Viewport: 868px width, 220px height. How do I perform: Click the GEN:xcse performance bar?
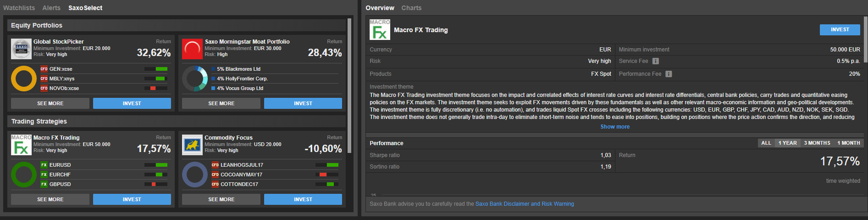click(156, 69)
